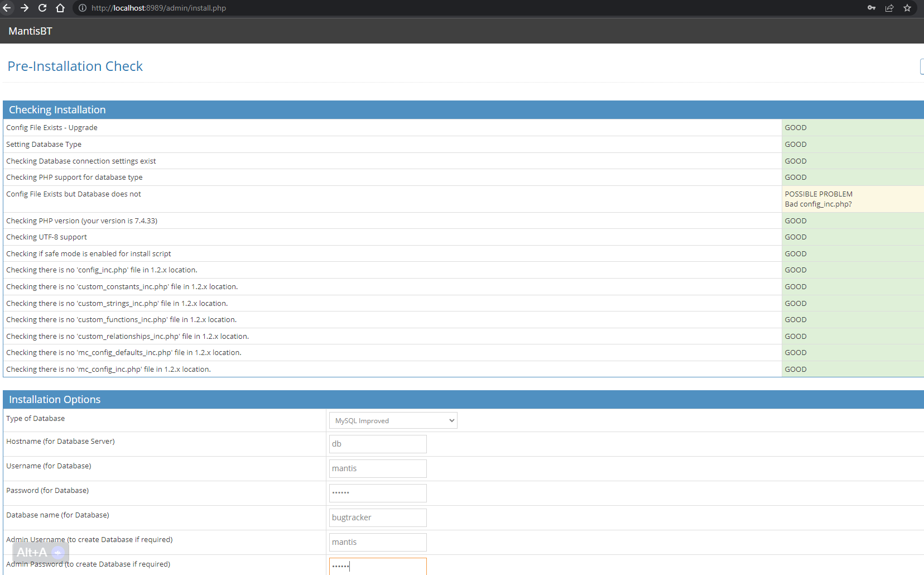This screenshot has height=575, width=924.
Task: Click the Admin Username field
Action: [378, 542]
